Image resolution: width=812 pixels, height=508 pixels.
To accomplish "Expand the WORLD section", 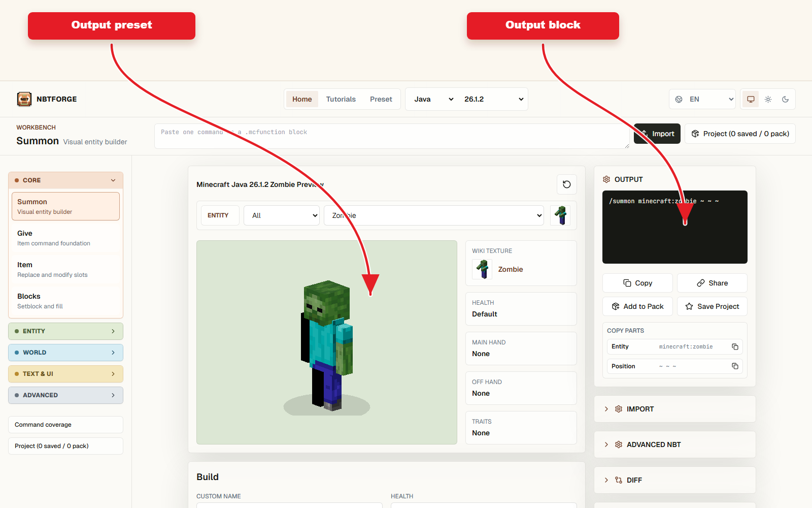I will tap(65, 353).
